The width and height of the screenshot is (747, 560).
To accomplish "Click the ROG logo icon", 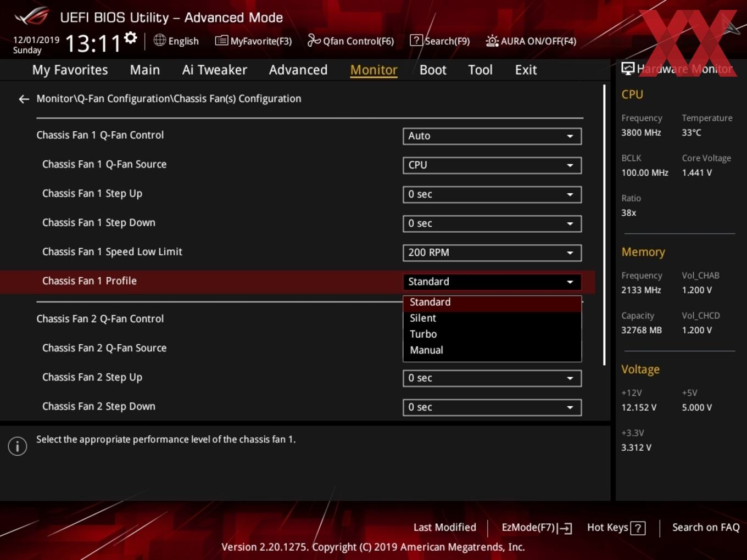I will coord(32,16).
